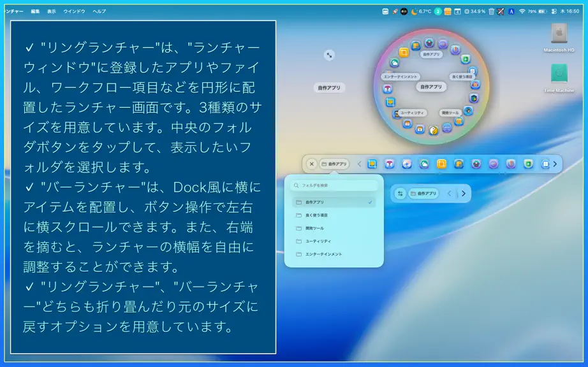Image resolution: width=588 pixels, height=367 pixels.
Task: Click the right chevron in the collapsed bar
Action: [x=464, y=194]
